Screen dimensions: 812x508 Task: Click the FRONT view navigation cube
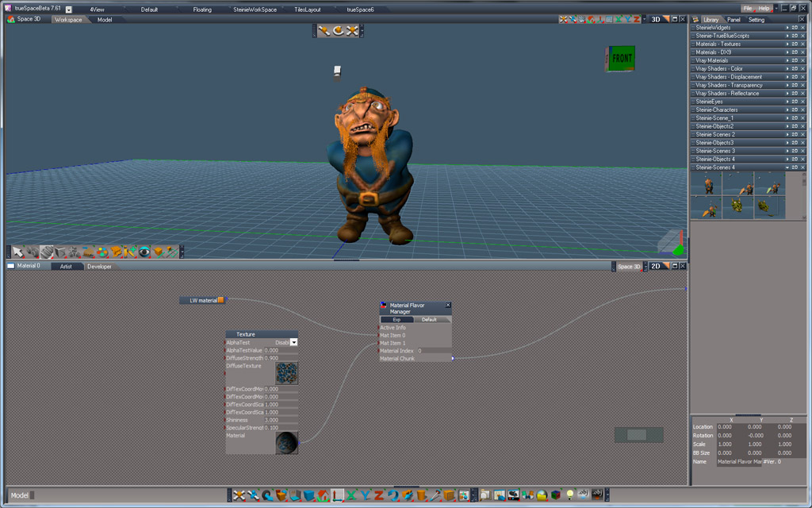[x=620, y=59]
